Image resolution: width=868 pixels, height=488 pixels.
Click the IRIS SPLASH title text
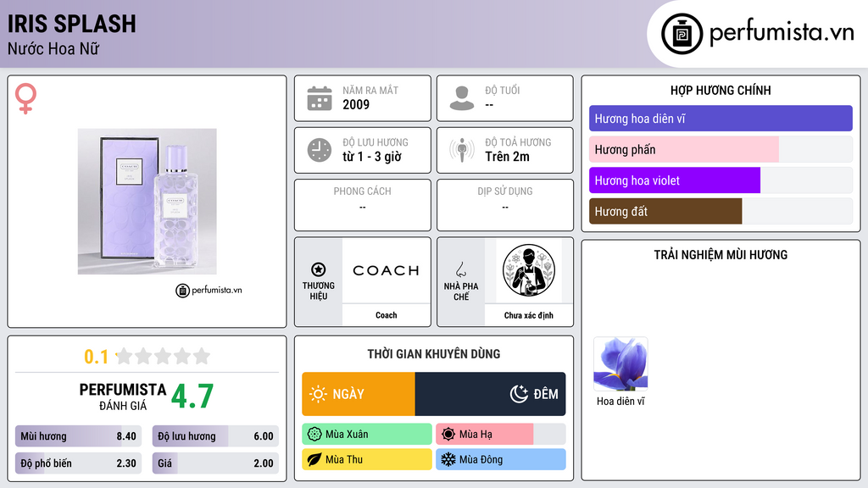tap(71, 24)
